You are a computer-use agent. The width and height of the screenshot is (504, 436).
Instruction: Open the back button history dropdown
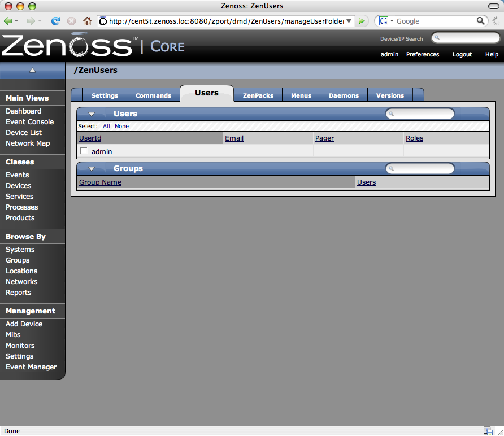16,21
